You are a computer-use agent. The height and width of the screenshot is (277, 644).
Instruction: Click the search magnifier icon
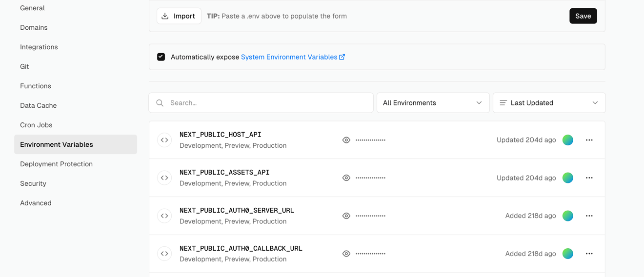(x=160, y=103)
